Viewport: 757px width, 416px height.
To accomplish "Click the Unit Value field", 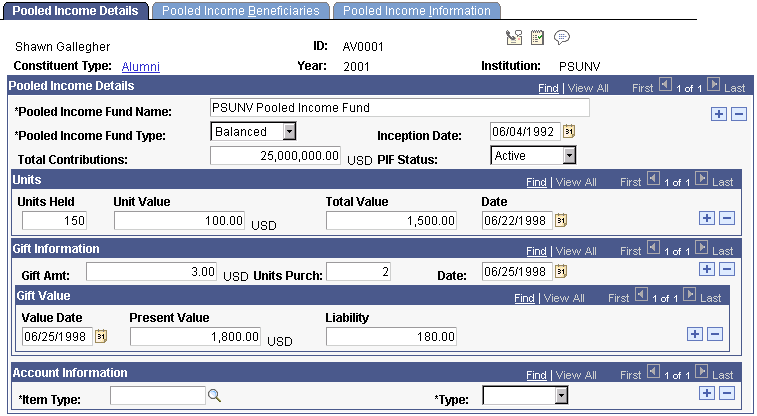I will (x=179, y=221).
